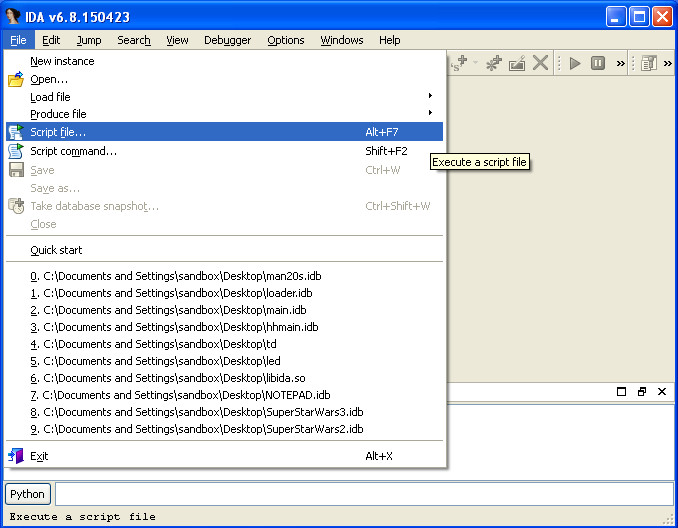Open the Jump menu

point(89,40)
